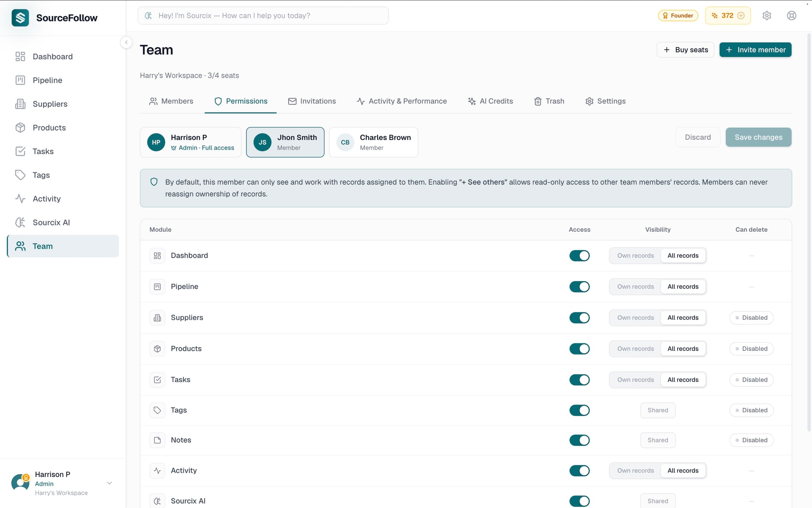Open Sourcix AI from the sidebar
Image resolution: width=812 pixels, height=508 pixels.
click(x=51, y=222)
